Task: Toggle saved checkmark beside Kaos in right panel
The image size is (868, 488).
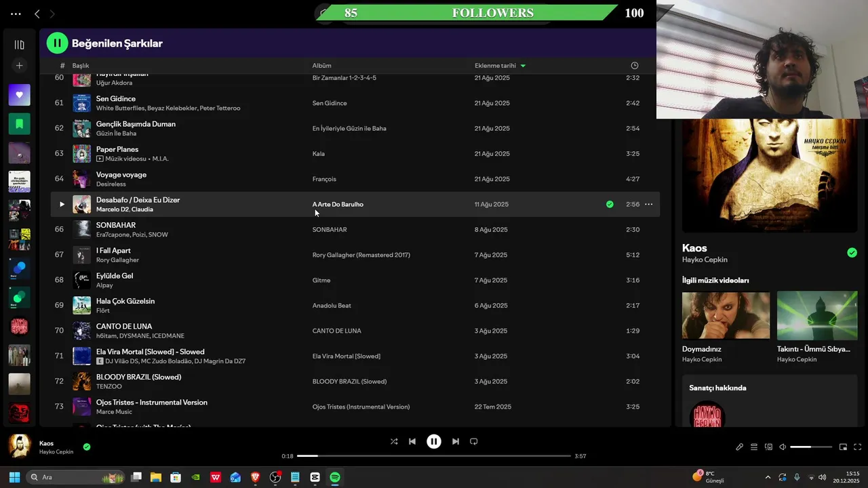Action: [852, 253]
